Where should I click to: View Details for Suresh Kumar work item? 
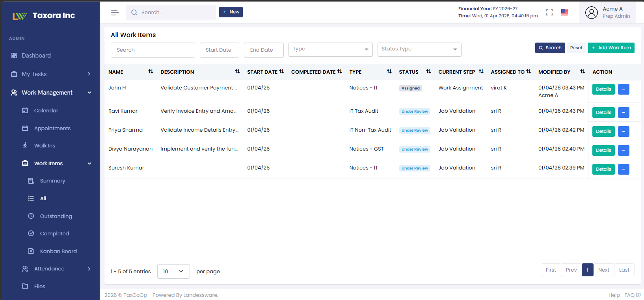click(x=603, y=169)
